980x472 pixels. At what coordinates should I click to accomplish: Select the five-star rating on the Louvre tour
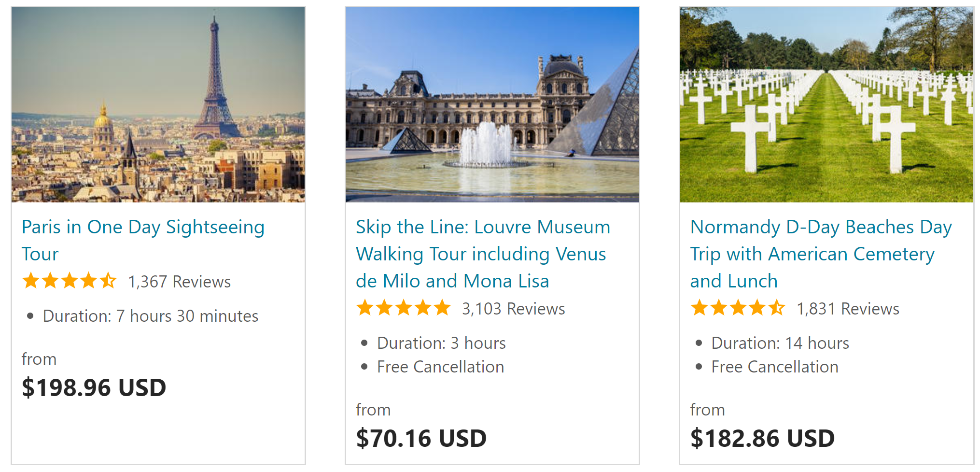point(403,307)
